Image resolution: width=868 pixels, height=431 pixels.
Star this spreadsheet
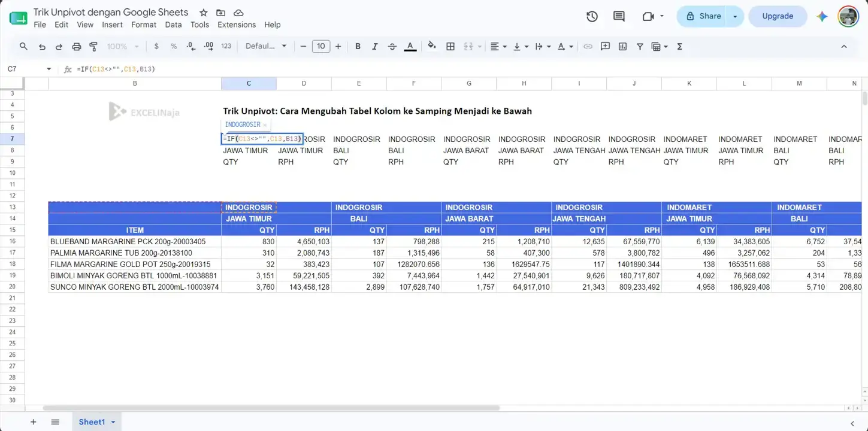204,13
